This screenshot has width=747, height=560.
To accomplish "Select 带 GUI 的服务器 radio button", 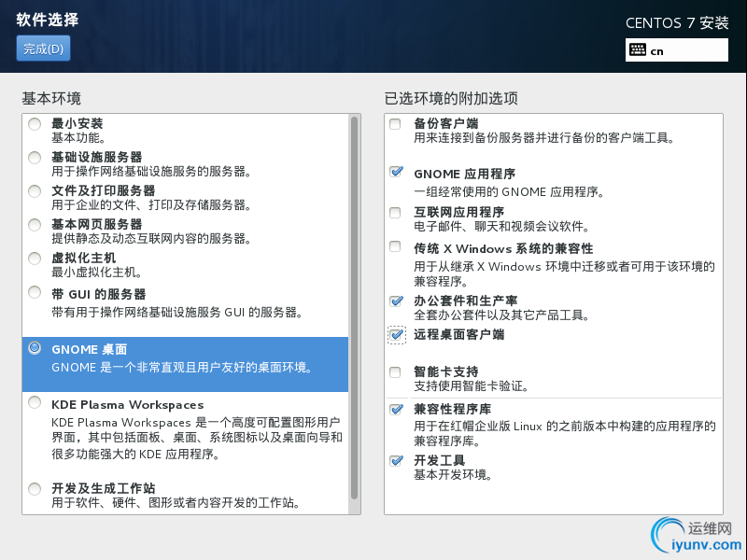I will tap(35, 292).
